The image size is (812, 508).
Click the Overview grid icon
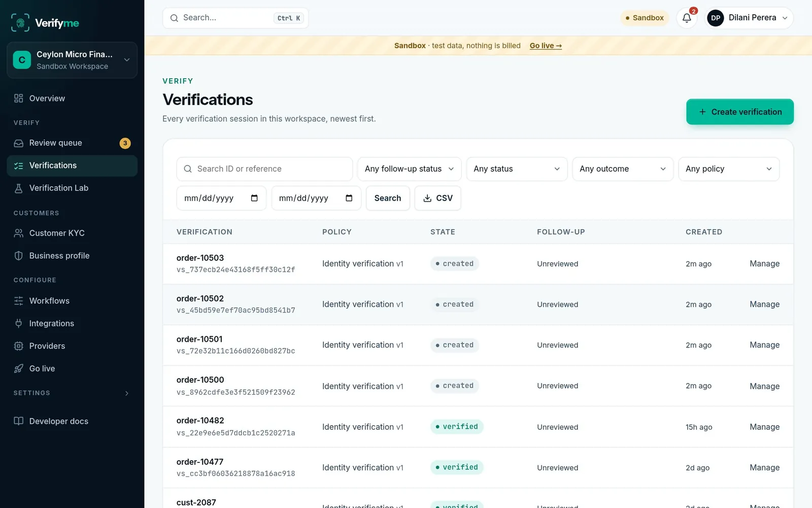click(x=19, y=98)
